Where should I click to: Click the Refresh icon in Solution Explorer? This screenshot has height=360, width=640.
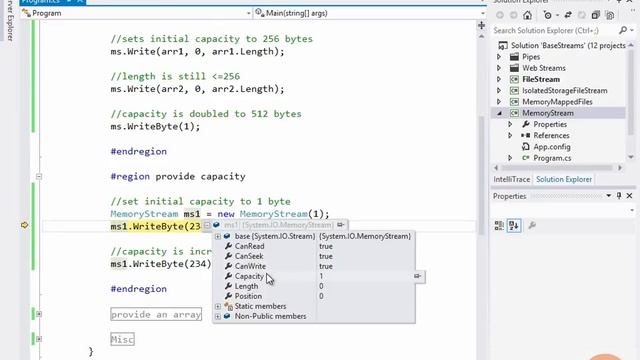pos(582,15)
